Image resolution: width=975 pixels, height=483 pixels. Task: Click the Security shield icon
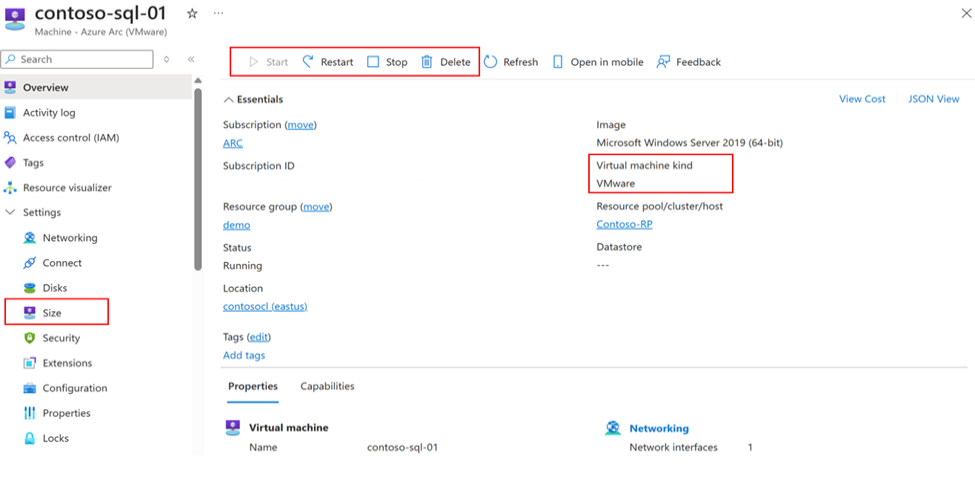(x=29, y=338)
